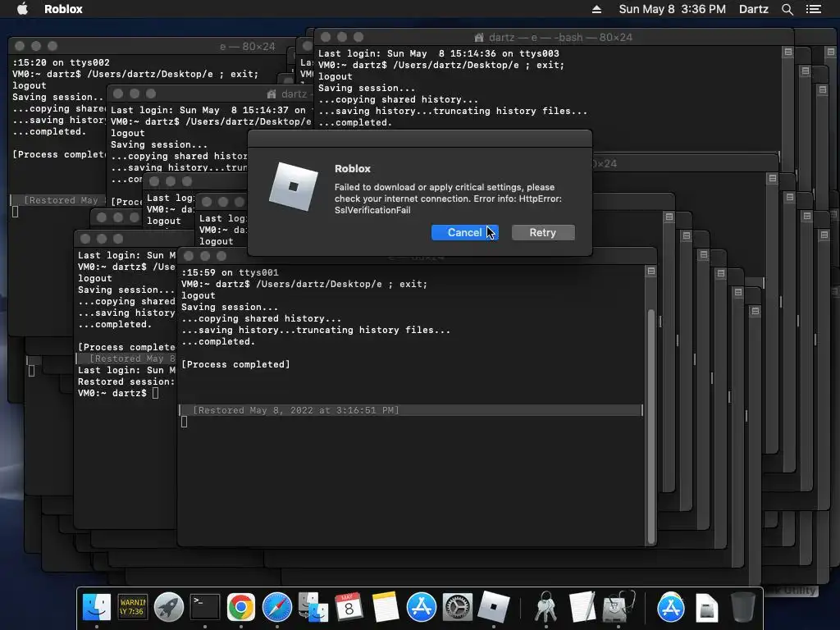
Task: Click the 'e — 80×24' title of the ttys002 terminal
Action: [x=248, y=47]
